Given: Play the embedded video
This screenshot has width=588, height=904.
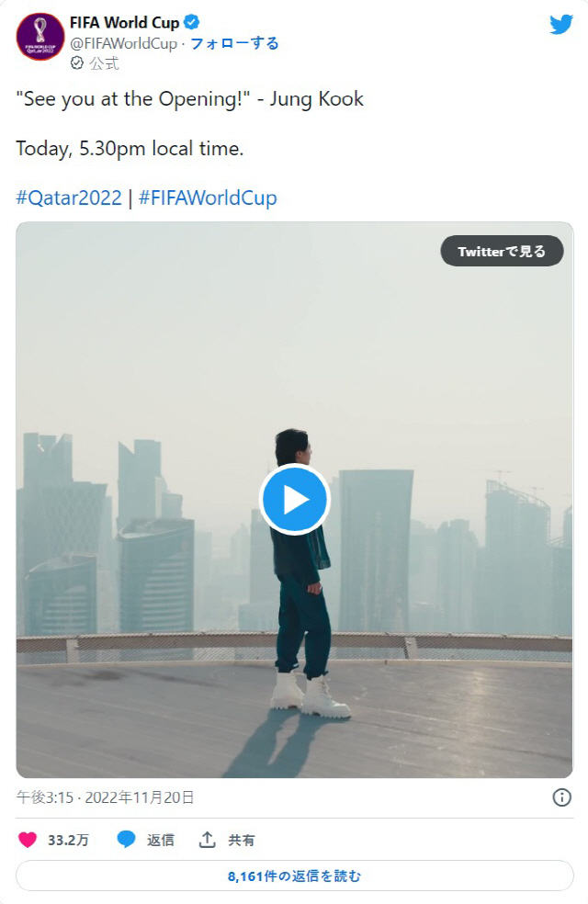Looking at the screenshot, I should (x=295, y=499).
